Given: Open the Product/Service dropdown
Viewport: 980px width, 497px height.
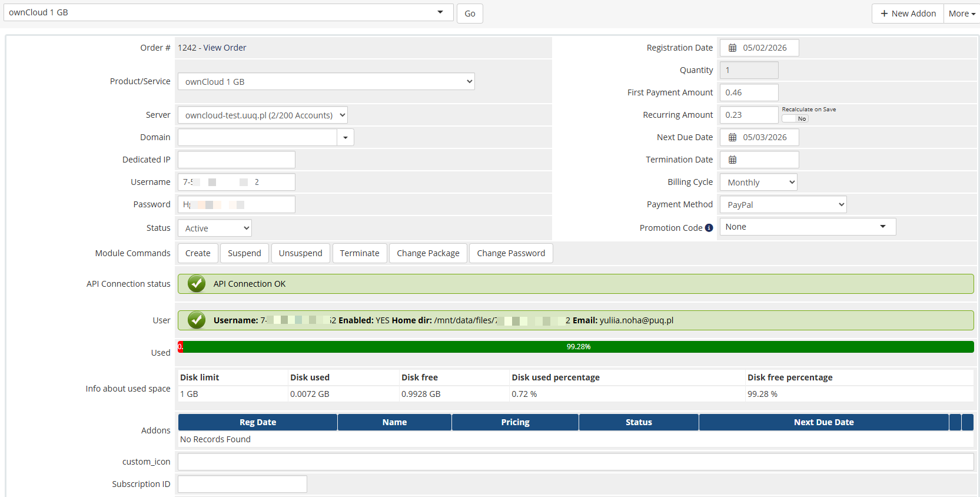Looking at the screenshot, I should 326,82.
